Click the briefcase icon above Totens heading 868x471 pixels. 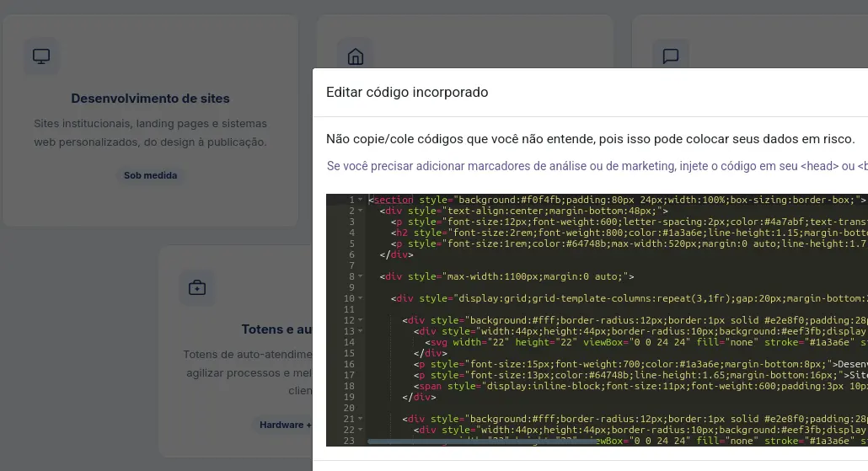pyautogui.click(x=197, y=287)
